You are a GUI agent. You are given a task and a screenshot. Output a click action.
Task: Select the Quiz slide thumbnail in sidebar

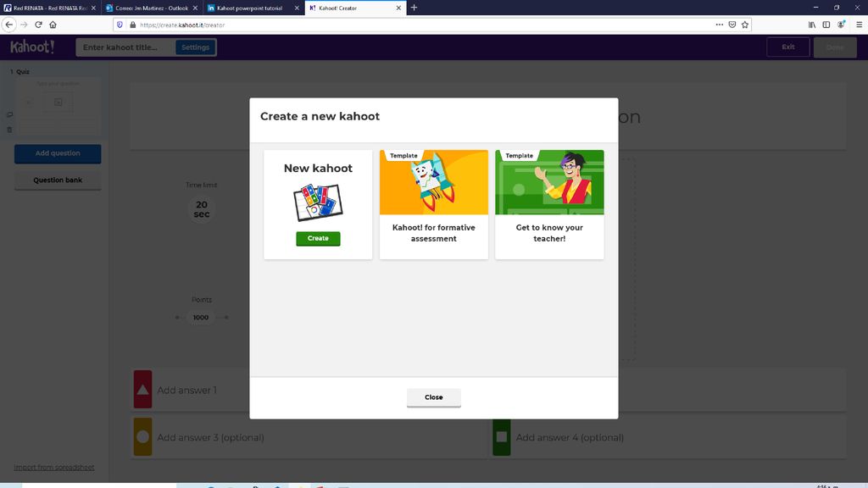pyautogui.click(x=58, y=105)
